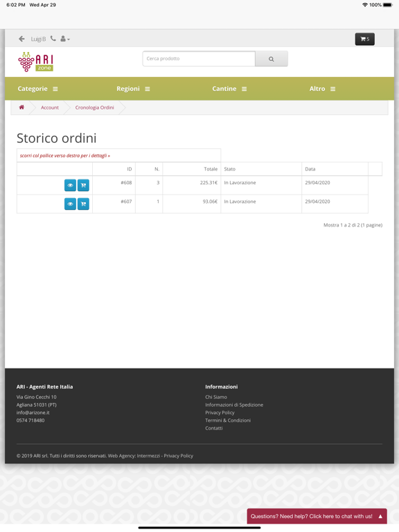
Task: Click the Storico ordini heading
Action: coord(57,138)
